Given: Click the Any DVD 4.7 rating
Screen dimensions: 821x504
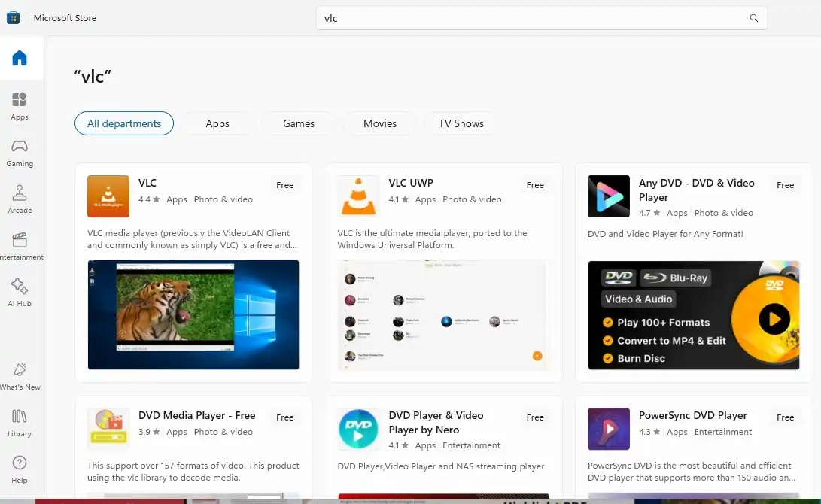Looking at the screenshot, I should pyautogui.click(x=649, y=213).
